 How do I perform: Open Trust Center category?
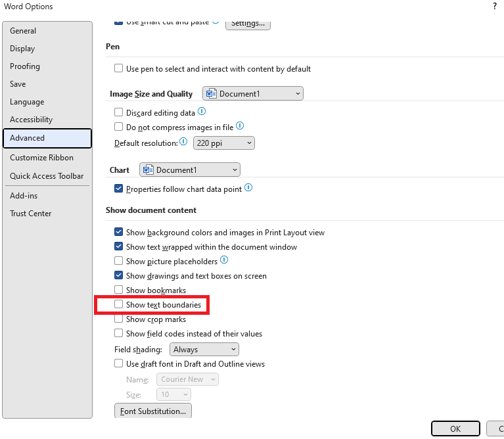47,214
